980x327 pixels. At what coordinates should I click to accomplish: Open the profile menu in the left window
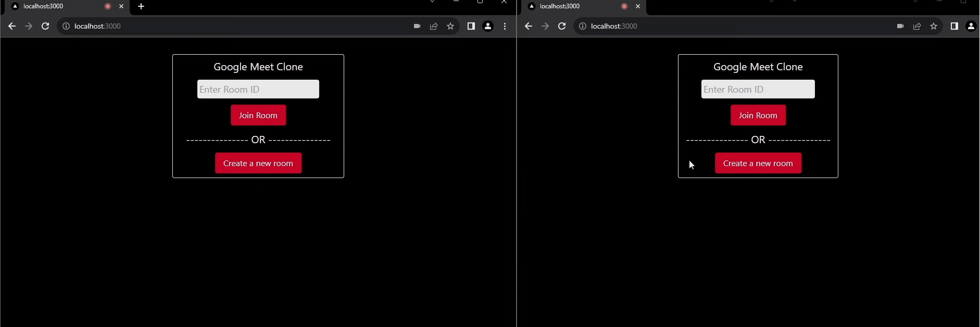pos(488,26)
